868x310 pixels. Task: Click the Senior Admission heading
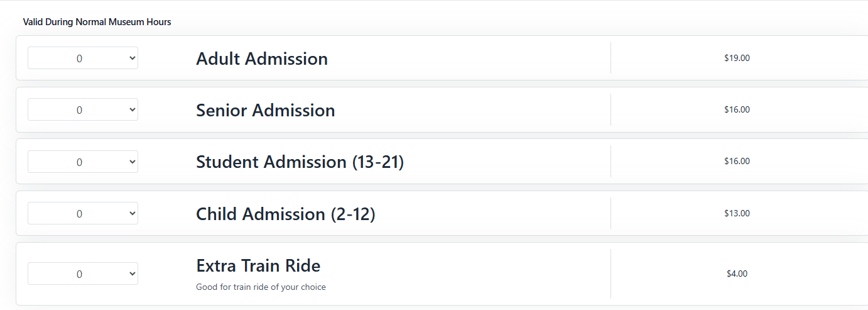[x=265, y=110]
